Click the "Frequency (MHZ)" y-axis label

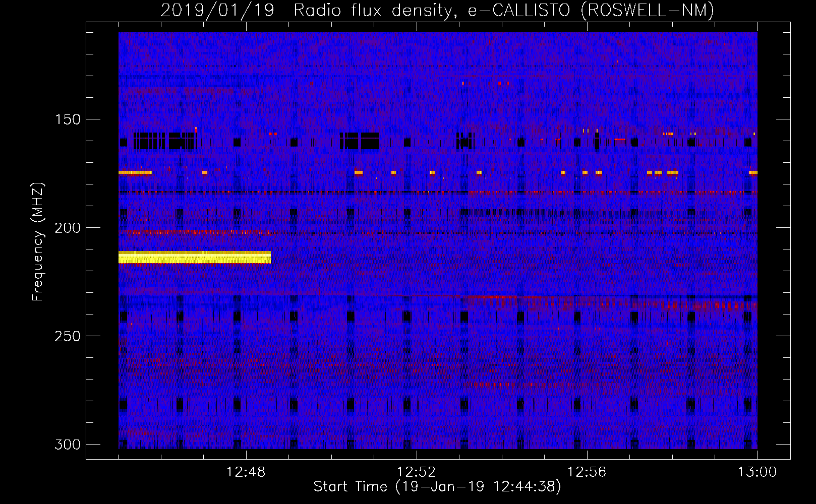pyautogui.click(x=38, y=241)
